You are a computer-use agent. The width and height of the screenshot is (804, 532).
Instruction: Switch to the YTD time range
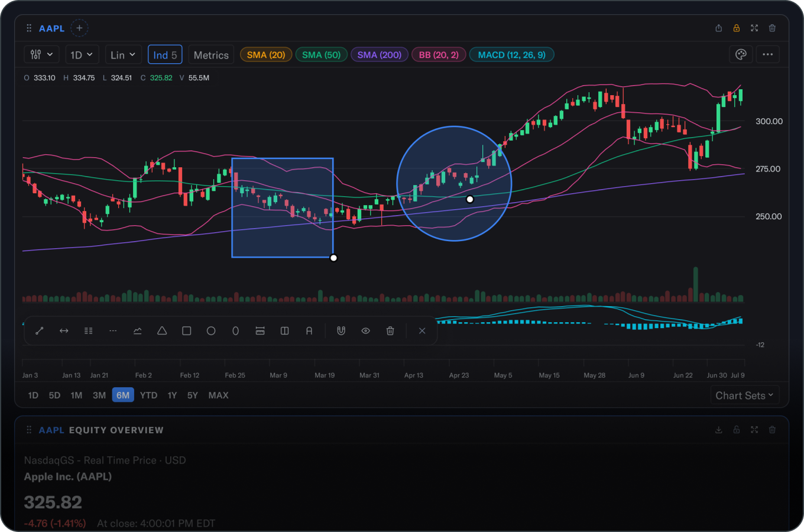point(149,395)
